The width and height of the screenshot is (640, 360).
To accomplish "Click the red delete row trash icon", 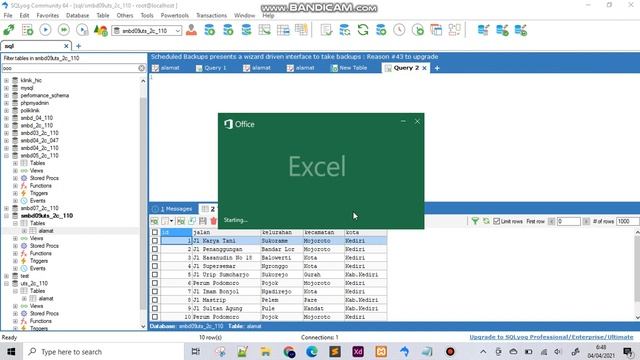I will pyautogui.click(x=213, y=221).
